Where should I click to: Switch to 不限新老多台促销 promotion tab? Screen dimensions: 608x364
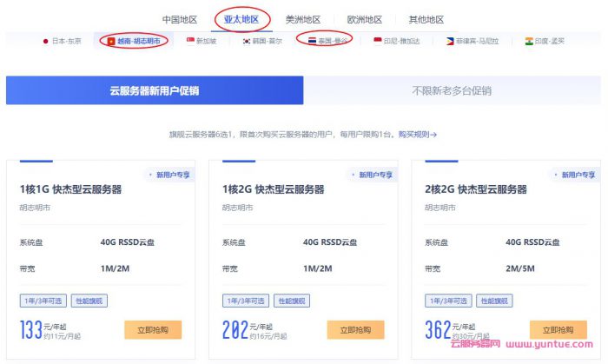(x=452, y=90)
